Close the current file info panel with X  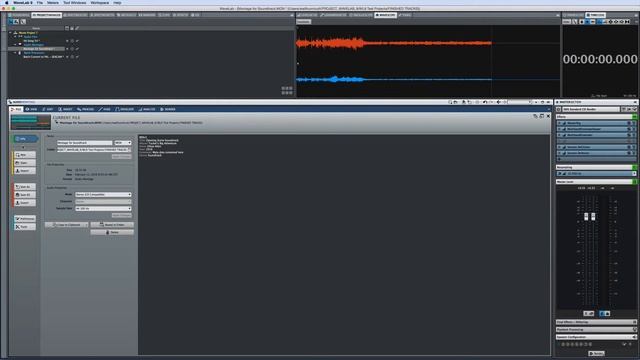(548, 116)
